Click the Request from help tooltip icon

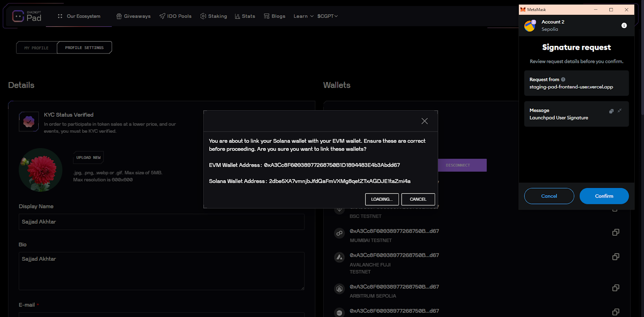click(563, 80)
